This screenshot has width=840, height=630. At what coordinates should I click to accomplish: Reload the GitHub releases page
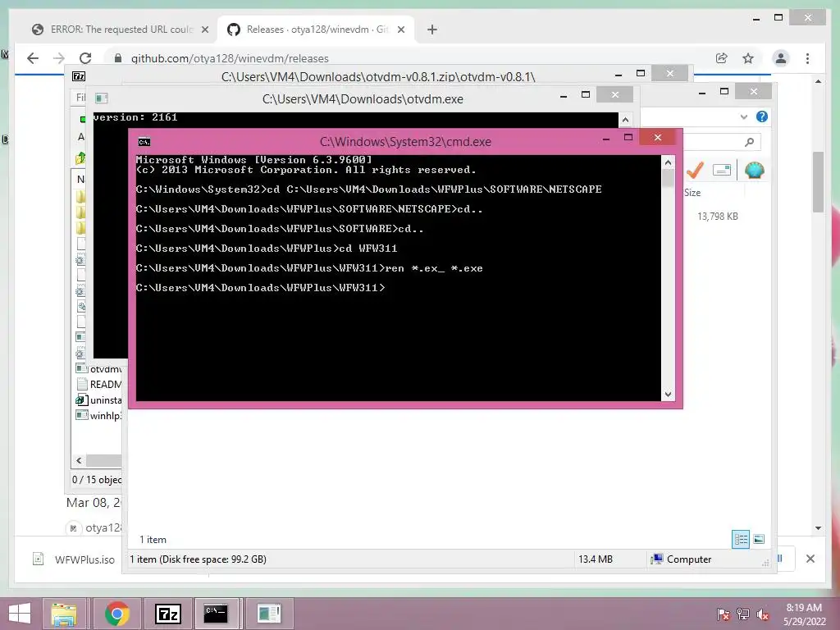(85, 58)
